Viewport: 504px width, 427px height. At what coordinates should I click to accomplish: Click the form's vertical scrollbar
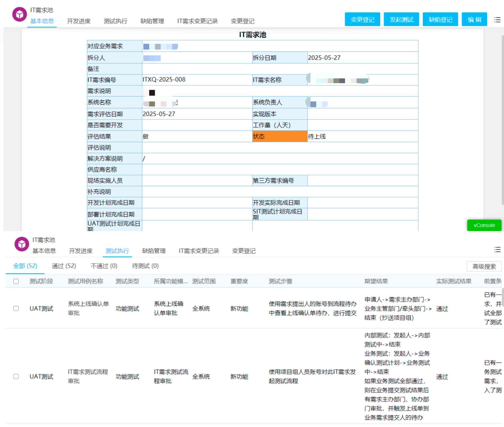[x=503, y=120]
